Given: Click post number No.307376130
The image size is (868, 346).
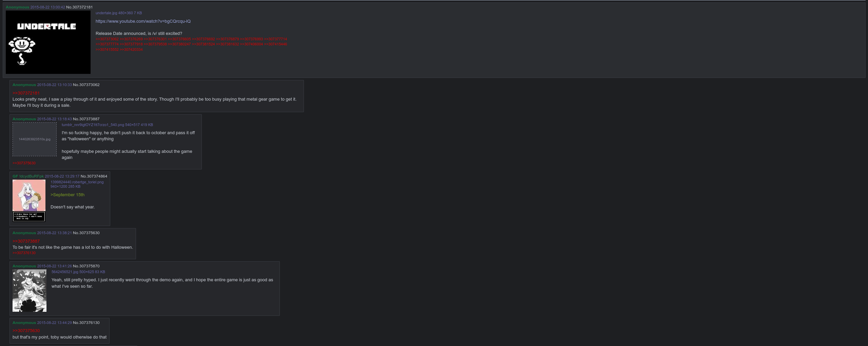Looking at the screenshot, I should click(86, 323).
